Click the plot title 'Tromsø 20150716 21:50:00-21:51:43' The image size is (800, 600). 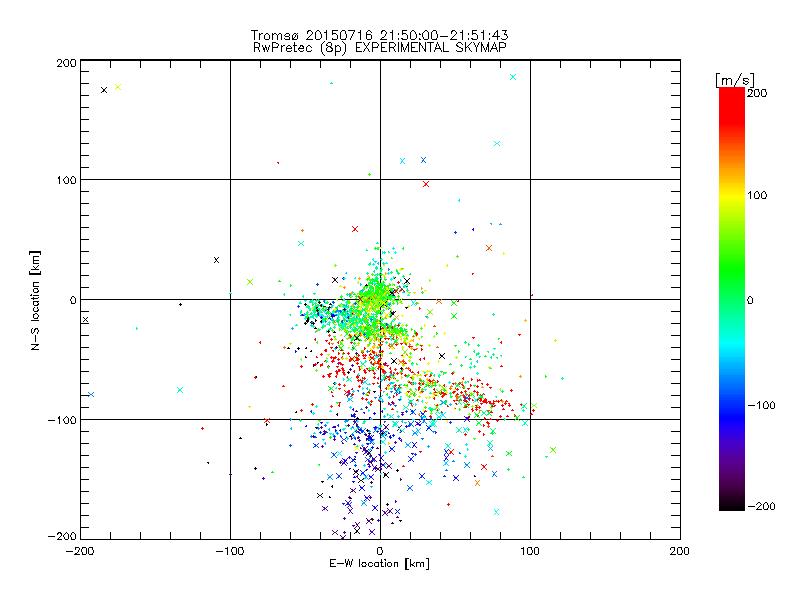[x=379, y=35]
